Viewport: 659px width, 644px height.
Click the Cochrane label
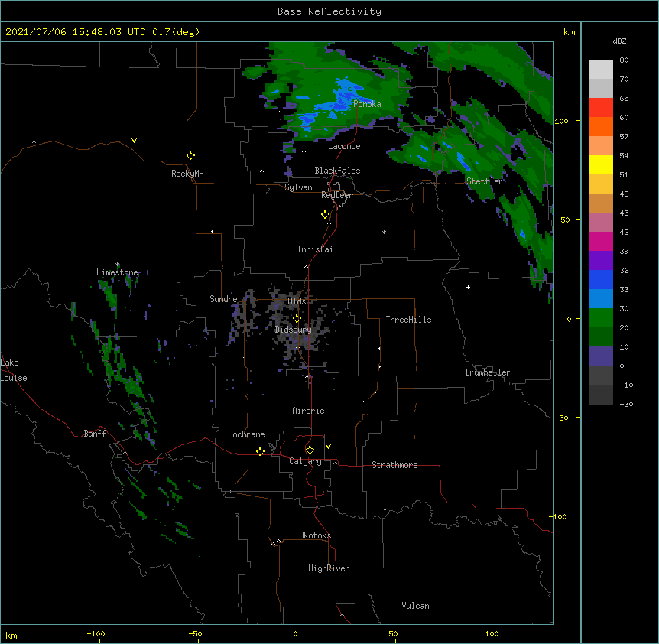click(246, 434)
